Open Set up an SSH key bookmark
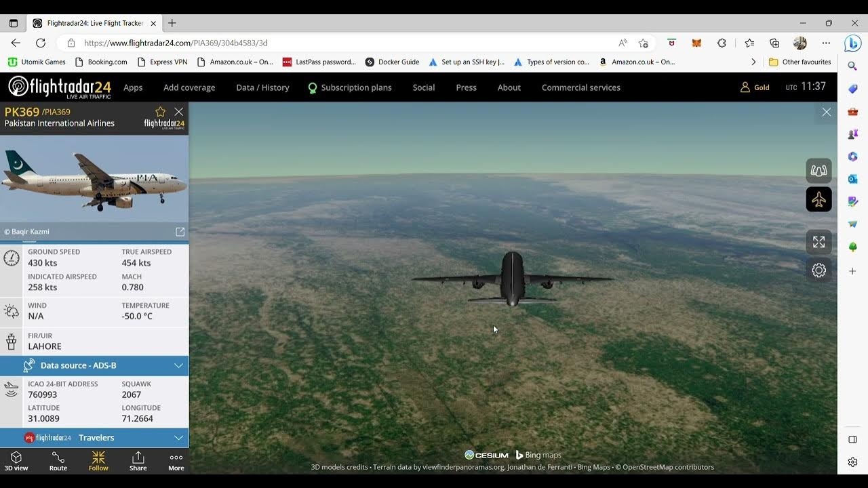 [466, 62]
